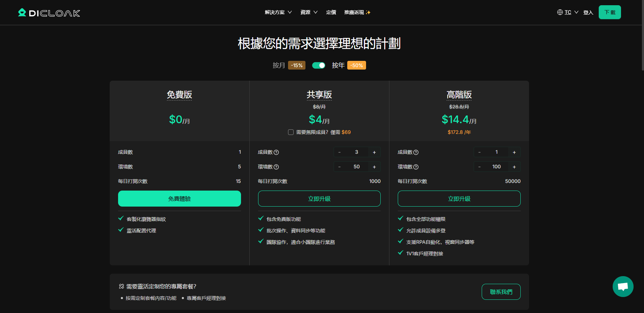Toggle monthly/yearly billing switch
This screenshot has width=644, height=313.
click(318, 65)
